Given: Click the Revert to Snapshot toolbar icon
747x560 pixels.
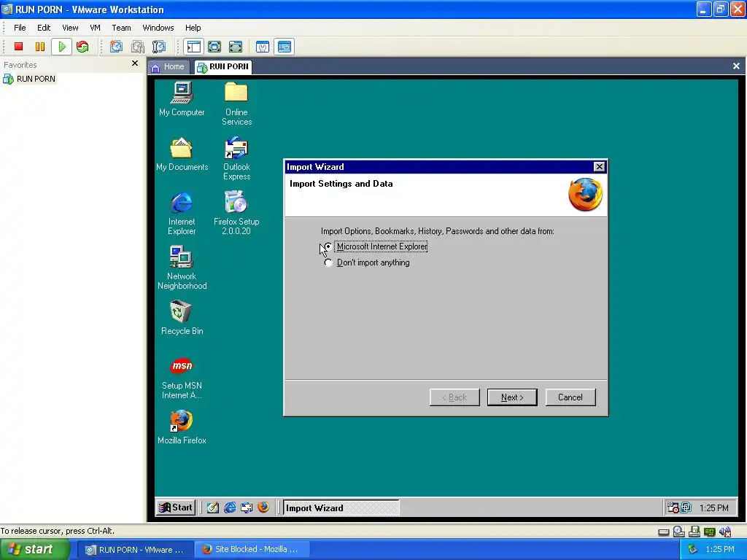Looking at the screenshot, I should [x=138, y=47].
